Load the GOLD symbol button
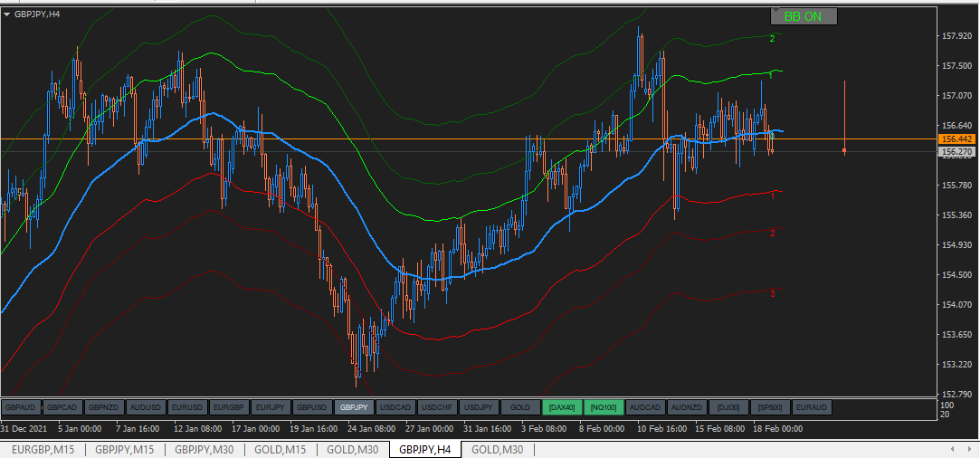Image resolution: width=980 pixels, height=458 pixels. click(x=520, y=408)
